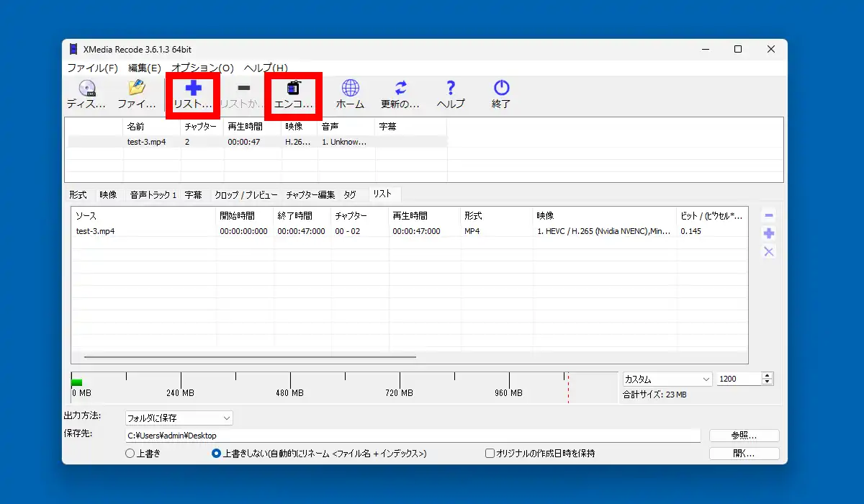
Task: Click the ビット / (ピクセル column header
Action: click(712, 215)
